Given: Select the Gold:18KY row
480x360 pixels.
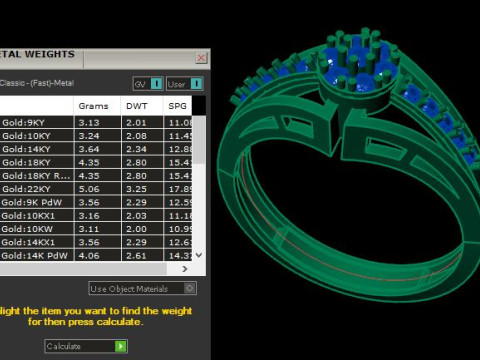Looking at the screenshot, I should 96,162.
